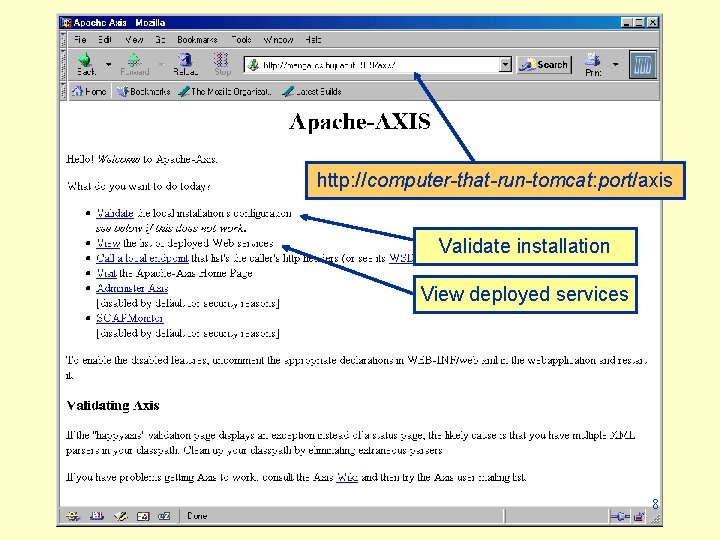The height and width of the screenshot is (540, 720).
Task: Open Bookmarks on the personal toolbar
Action: 143,91
